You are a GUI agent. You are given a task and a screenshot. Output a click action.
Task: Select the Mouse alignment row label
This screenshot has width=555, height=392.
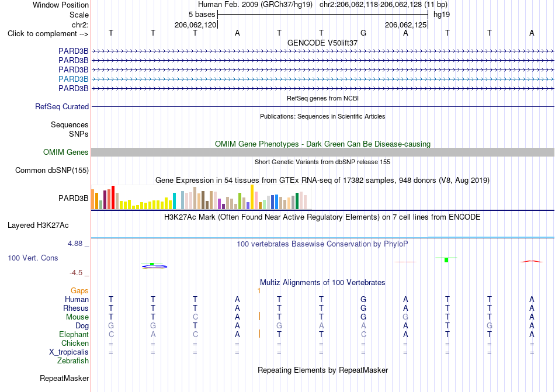77,317
